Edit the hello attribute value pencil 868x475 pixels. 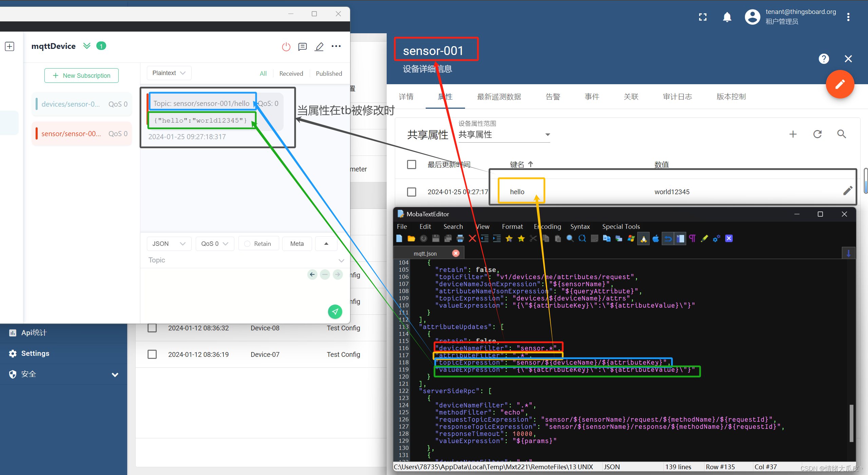tap(847, 191)
